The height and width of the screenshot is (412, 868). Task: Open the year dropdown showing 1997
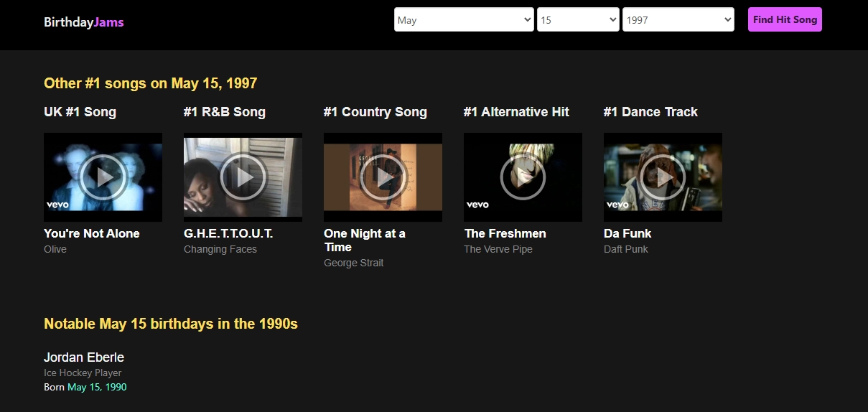(678, 20)
